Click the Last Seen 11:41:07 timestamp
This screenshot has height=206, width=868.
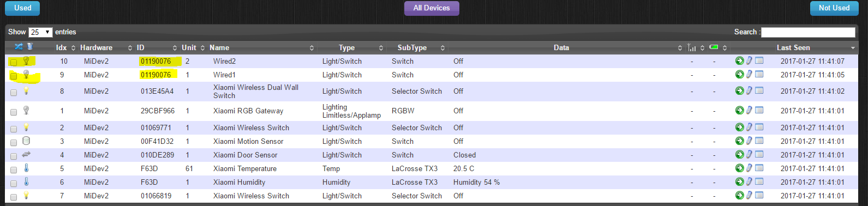click(812, 61)
